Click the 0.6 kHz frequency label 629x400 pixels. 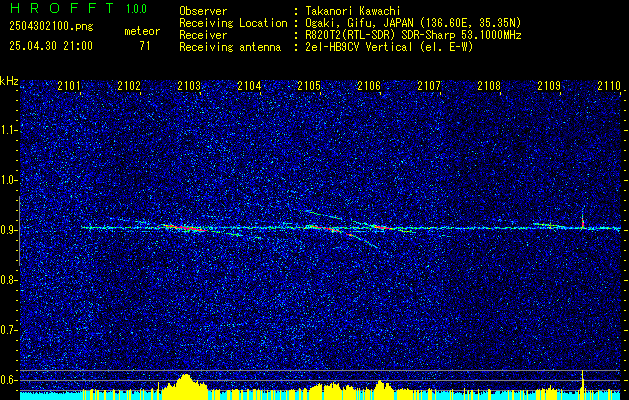coord(8,380)
